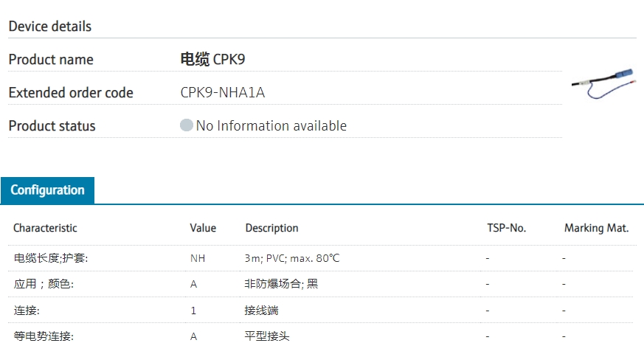
Task: Select the 应用；颜色 characteristic row
Action: pyautogui.click(x=44, y=284)
